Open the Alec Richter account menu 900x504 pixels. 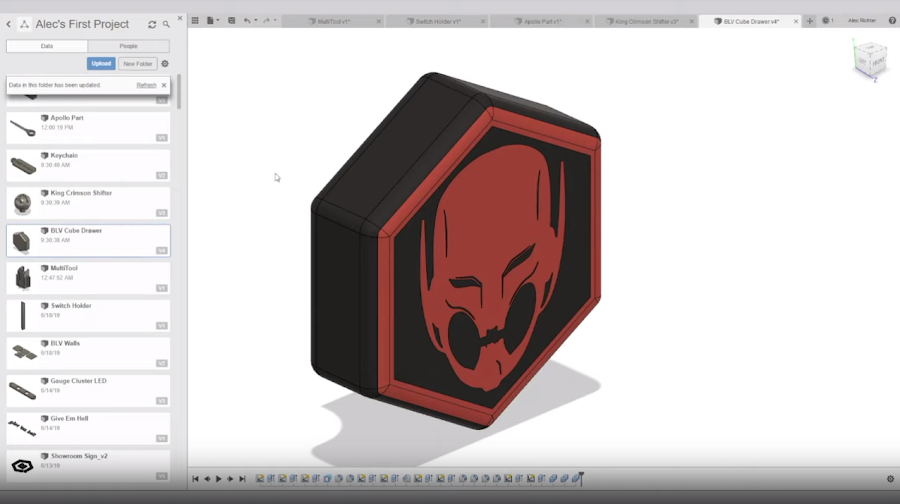tap(862, 21)
